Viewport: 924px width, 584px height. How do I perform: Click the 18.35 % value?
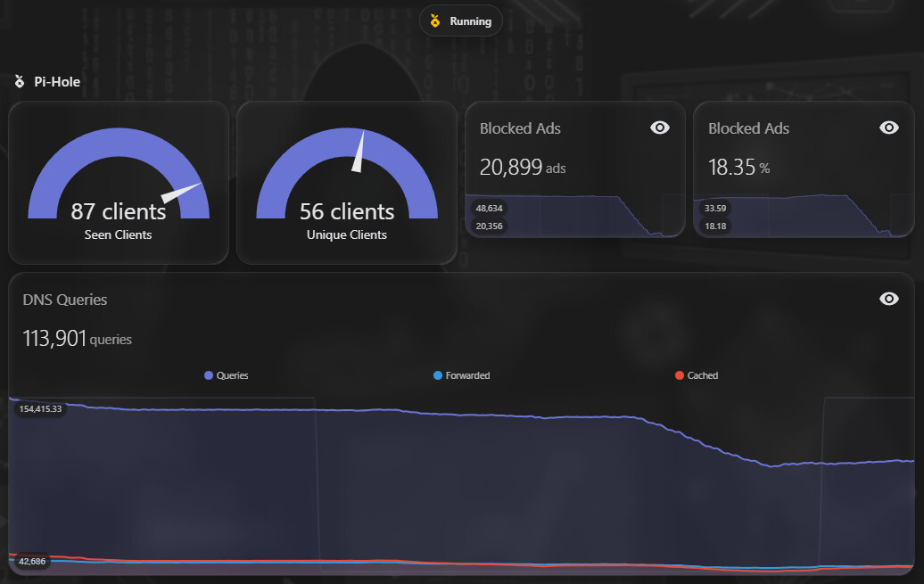point(739,168)
